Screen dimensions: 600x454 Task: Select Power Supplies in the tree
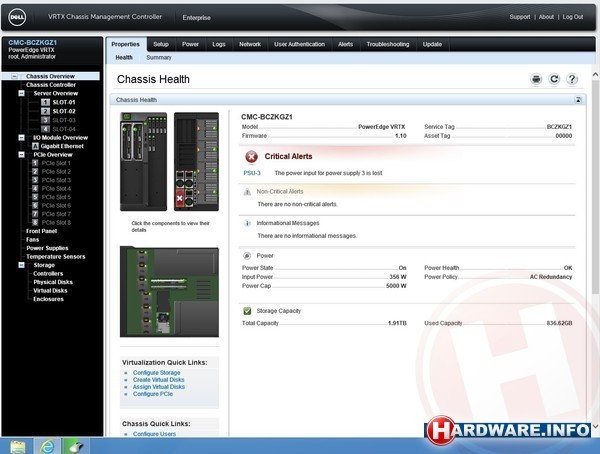tap(47, 248)
